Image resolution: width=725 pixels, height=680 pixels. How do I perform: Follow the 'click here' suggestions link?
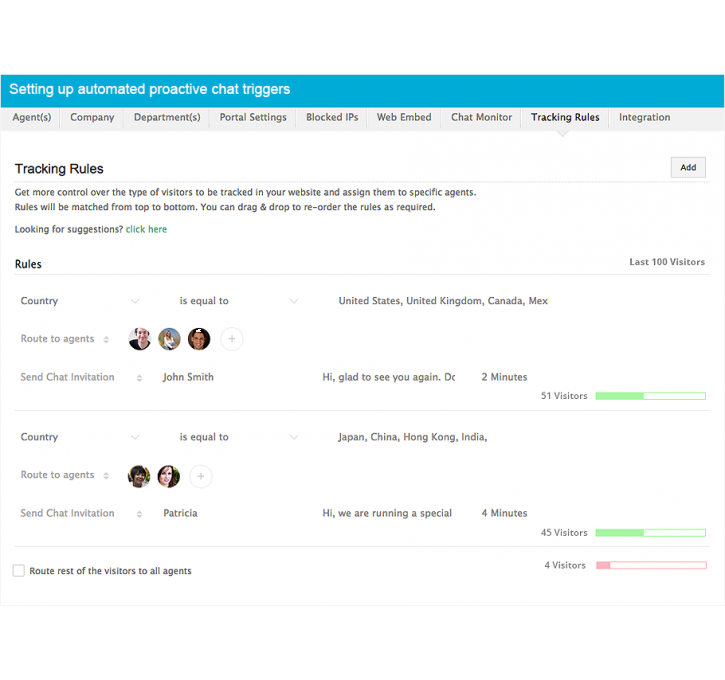[146, 230]
